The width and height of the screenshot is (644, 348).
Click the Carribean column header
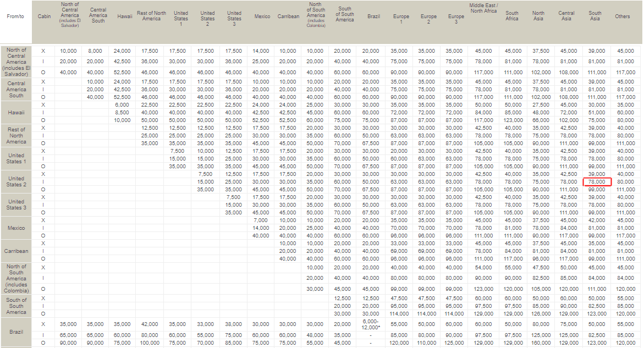[290, 16]
